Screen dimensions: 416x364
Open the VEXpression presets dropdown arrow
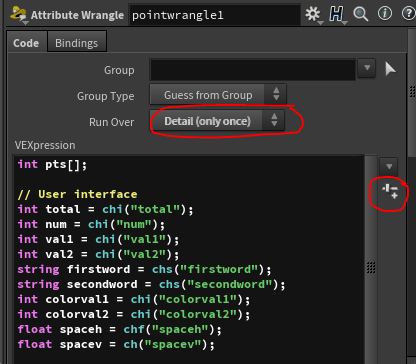[x=389, y=166]
